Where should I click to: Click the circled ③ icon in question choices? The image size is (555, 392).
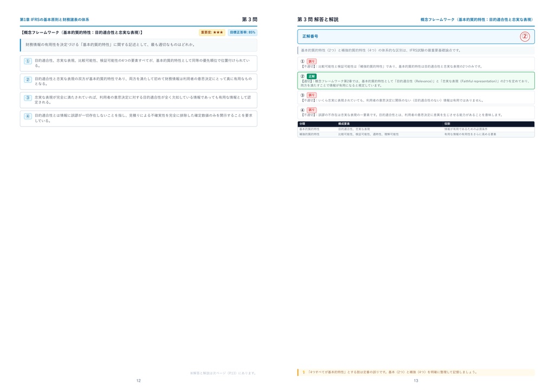tap(28, 98)
